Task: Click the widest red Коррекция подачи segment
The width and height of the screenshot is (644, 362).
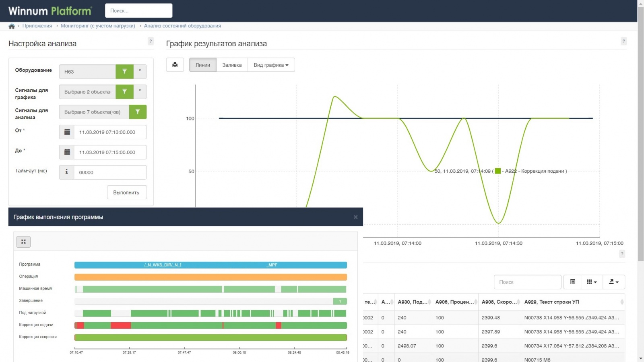Action: point(121,325)
